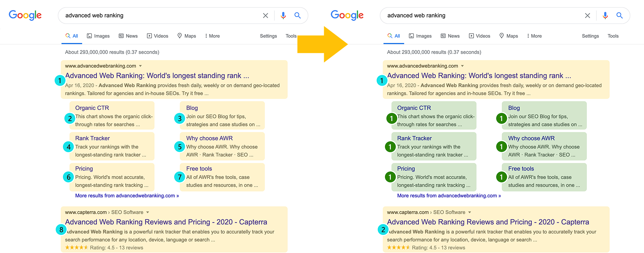Open Blog sitelink on the left page
This screenshot has width=644, height=253.
pyautogui.click(x=192, y=108)
